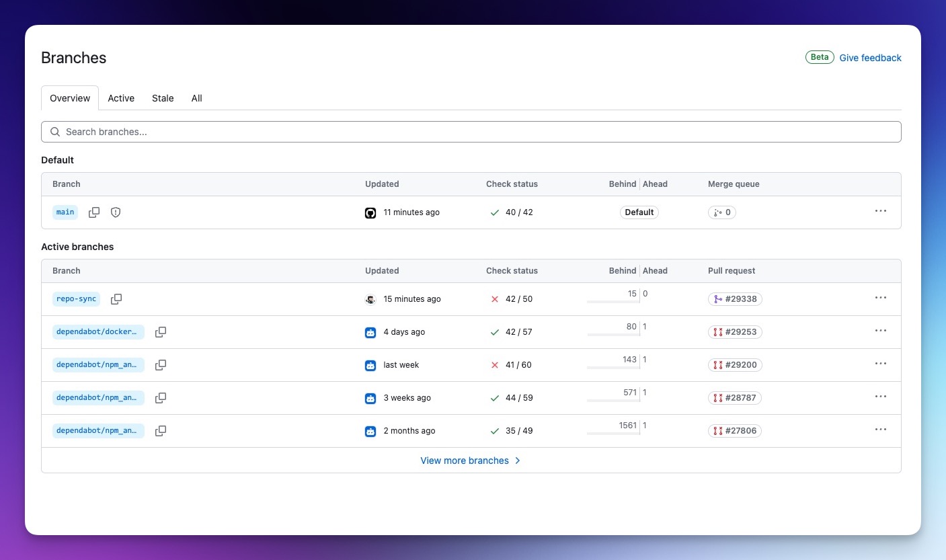Viewport: 946px width, 560px height.
Task: Open the actions menu for the #27806 row
Action: point(881,430)
